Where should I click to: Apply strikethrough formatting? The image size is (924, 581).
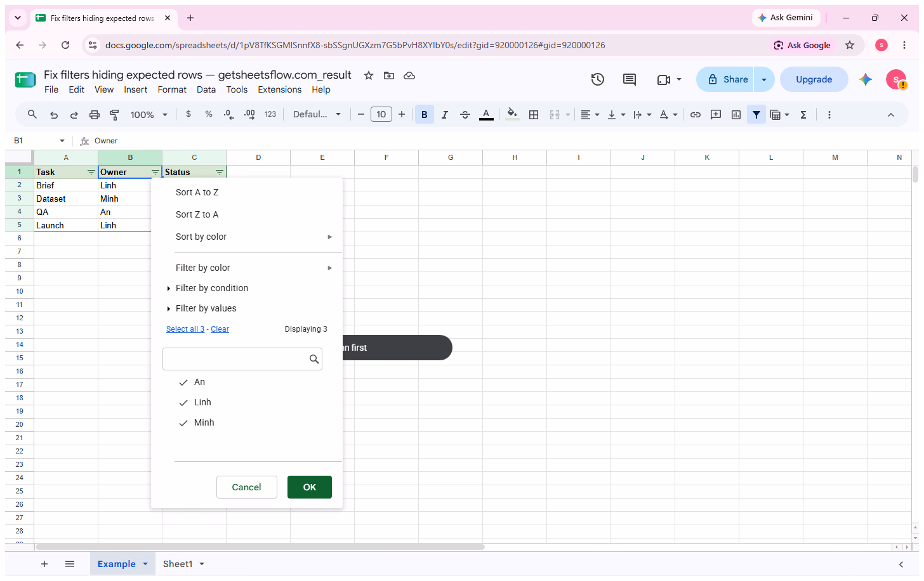click(465, 115)
